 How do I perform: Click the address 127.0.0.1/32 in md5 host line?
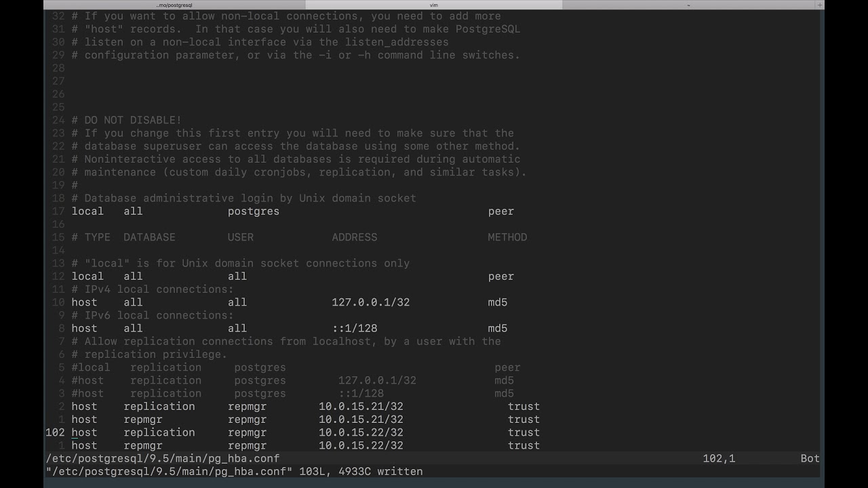click(371, 302)
